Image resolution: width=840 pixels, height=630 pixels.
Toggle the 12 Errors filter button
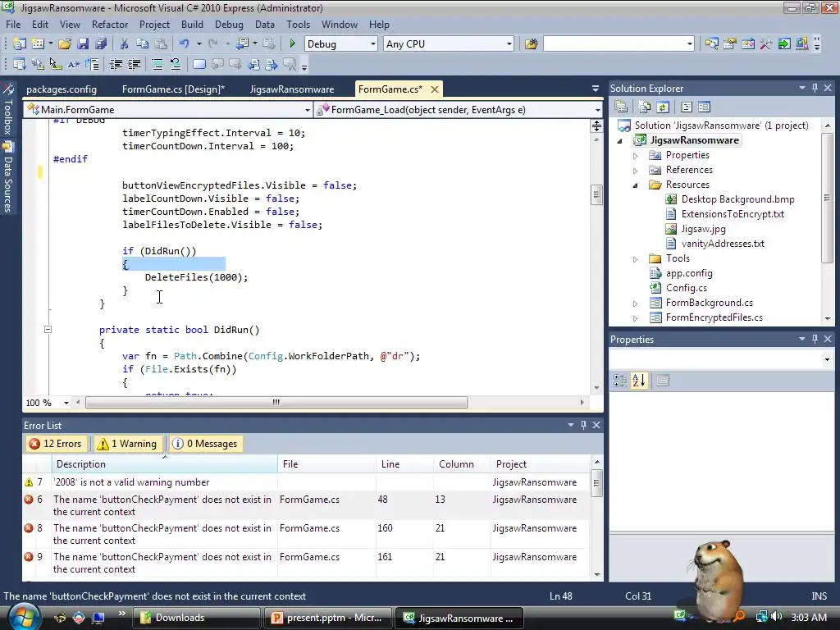[57, 444]
